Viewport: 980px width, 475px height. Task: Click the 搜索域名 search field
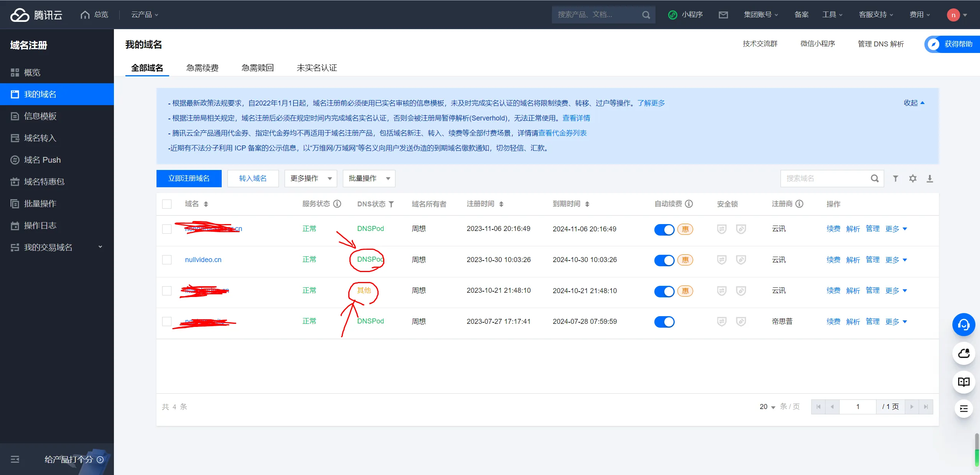[825, 178]
